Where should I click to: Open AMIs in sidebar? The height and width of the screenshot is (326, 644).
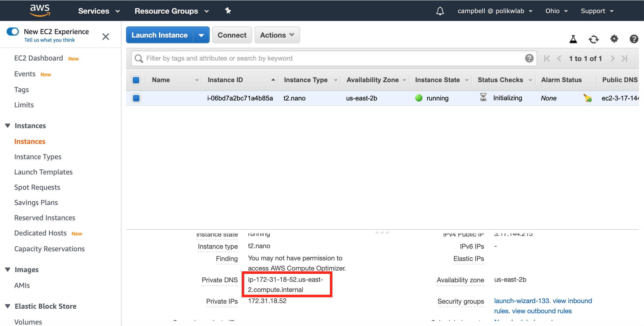click(22, 286)
